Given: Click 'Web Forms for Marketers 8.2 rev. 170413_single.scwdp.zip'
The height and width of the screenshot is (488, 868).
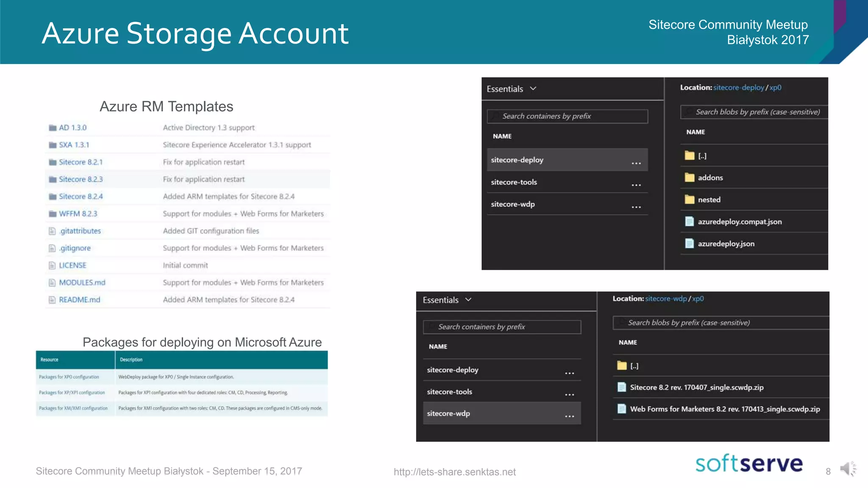Looking at the screenshot, I should pos(725,409).
